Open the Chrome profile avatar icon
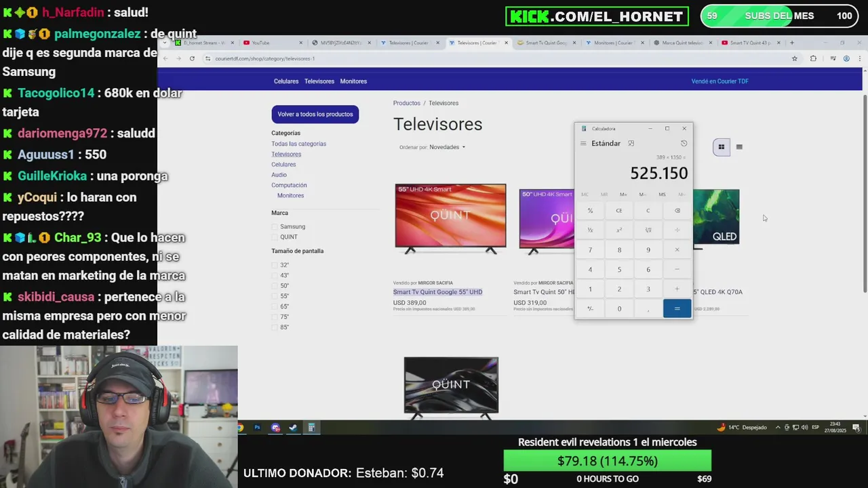The height and width of the screenshot is (488, 868). (x=846, y=59)
